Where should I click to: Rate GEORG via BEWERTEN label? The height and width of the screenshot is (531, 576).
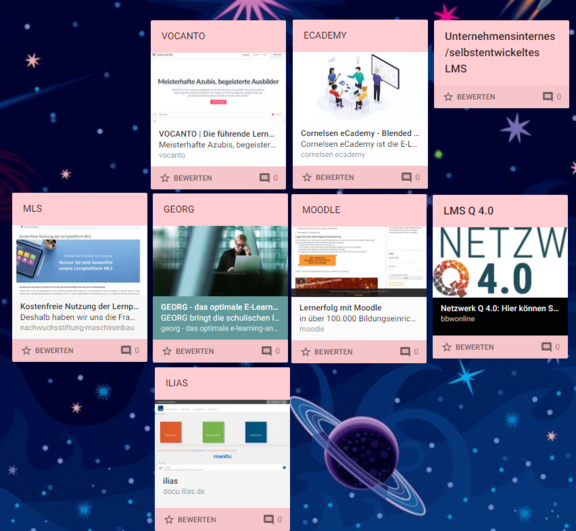[195, 351]
